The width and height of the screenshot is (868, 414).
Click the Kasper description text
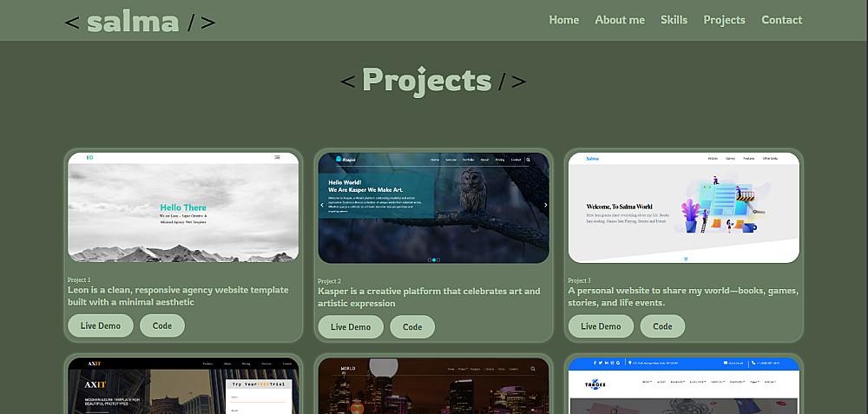[429, 297]
